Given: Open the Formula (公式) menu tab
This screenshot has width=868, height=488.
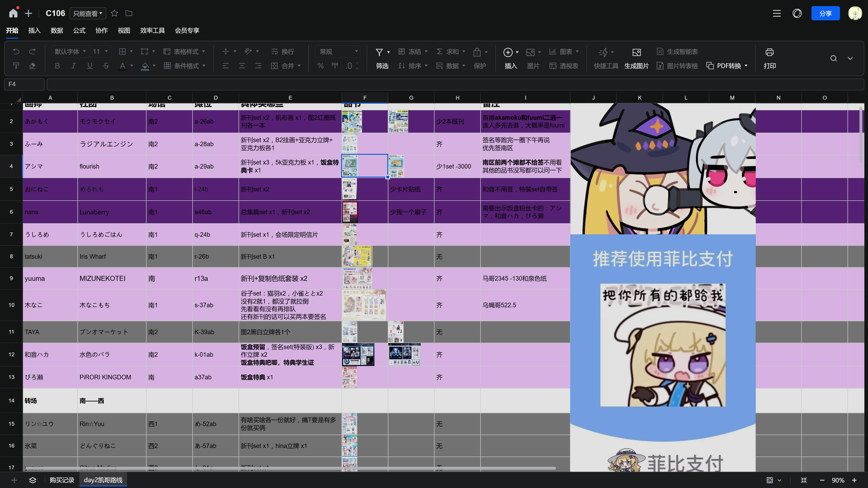Looking at the screenshot, I should tap(79, 30).
